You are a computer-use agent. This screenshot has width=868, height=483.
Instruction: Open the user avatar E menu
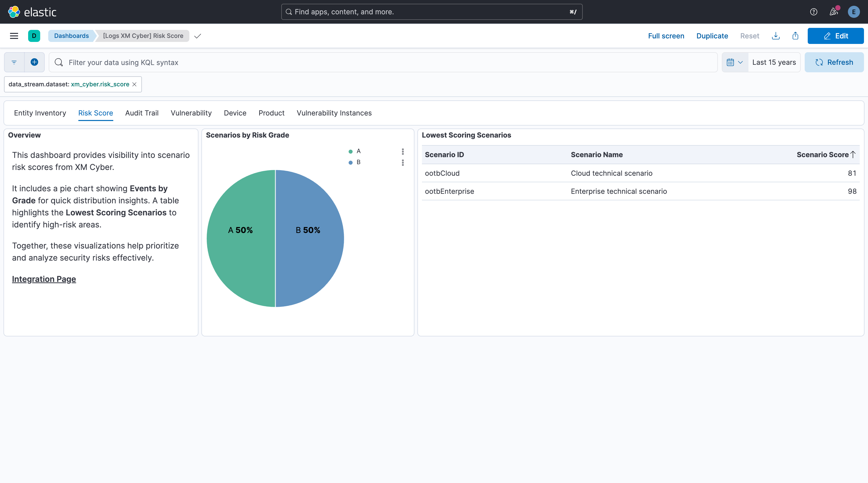[853, 12]
